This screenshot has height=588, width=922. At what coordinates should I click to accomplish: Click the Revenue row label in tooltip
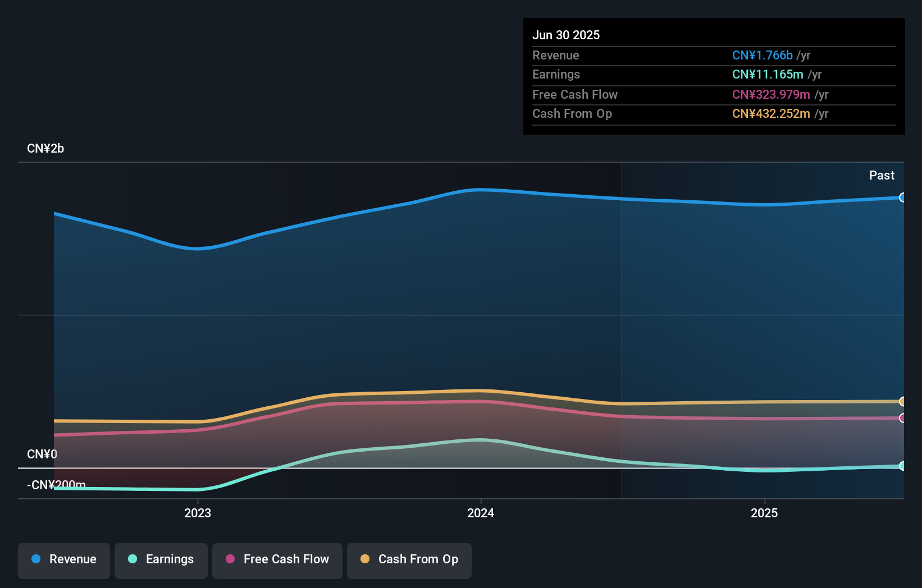click(x=556, y=55)
